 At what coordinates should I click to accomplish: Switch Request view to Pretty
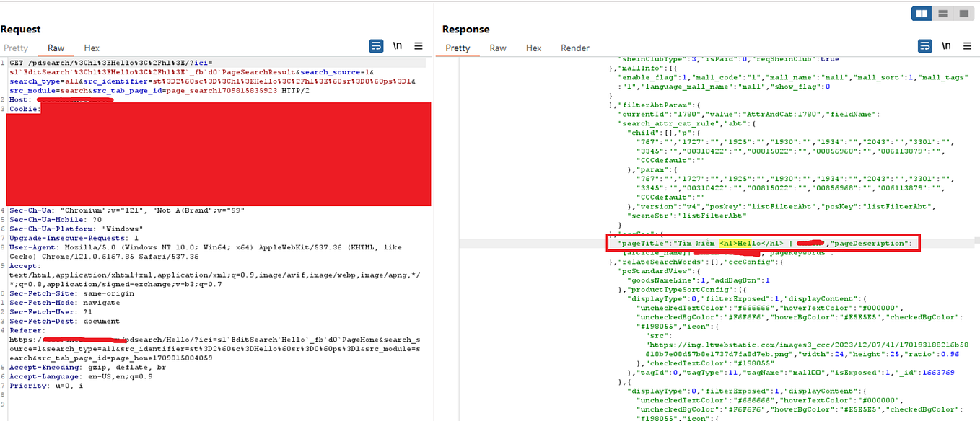coord(16,48)
